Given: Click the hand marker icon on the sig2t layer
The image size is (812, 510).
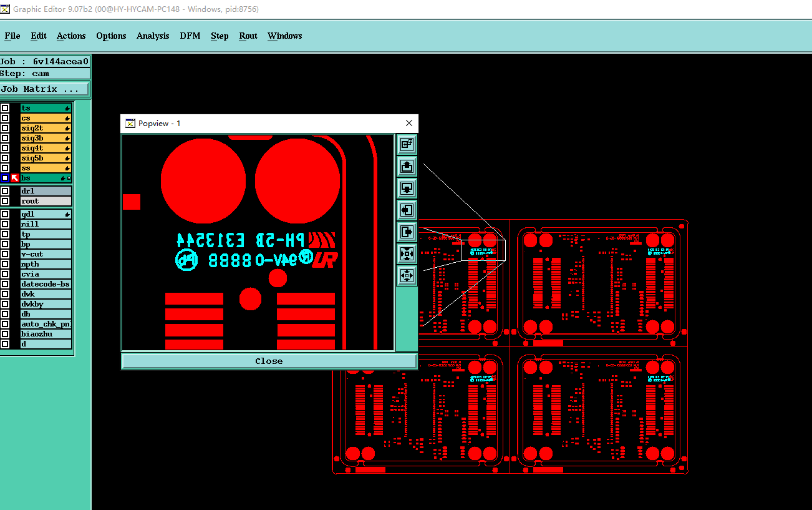Looking at the screenshot, I should pyautogui.click(x=67, y=128).
